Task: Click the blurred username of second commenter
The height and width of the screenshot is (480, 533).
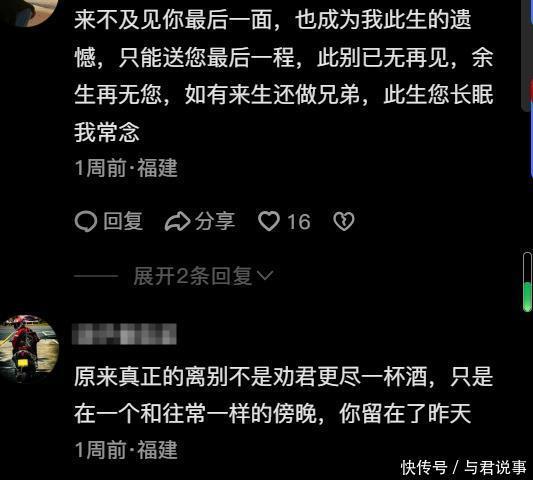Action: (124, 334)
